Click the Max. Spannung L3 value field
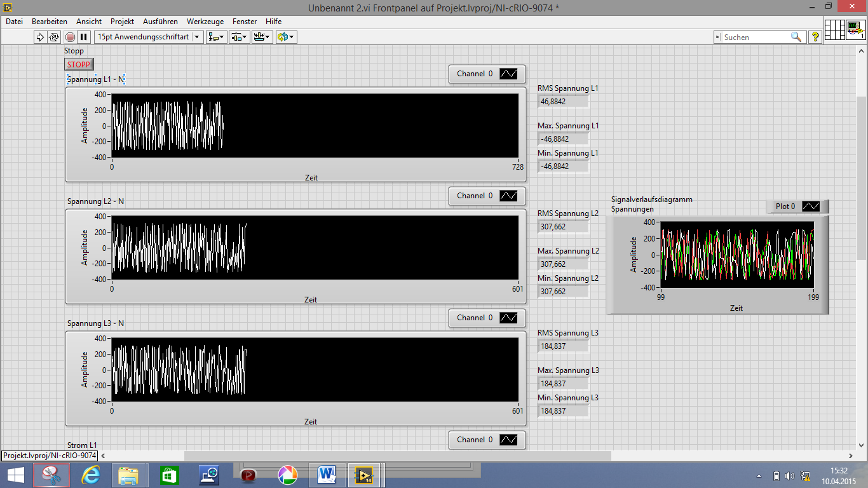The height and width of the screenshot is (488, 868). [563, 384]
